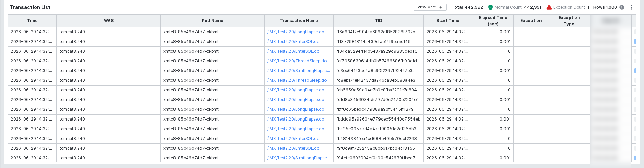This screenshot has height=168, width=644.
Task: Click the Elapsed Time (sec) column header
Action: pyautogui.click(x=493, y=21)
